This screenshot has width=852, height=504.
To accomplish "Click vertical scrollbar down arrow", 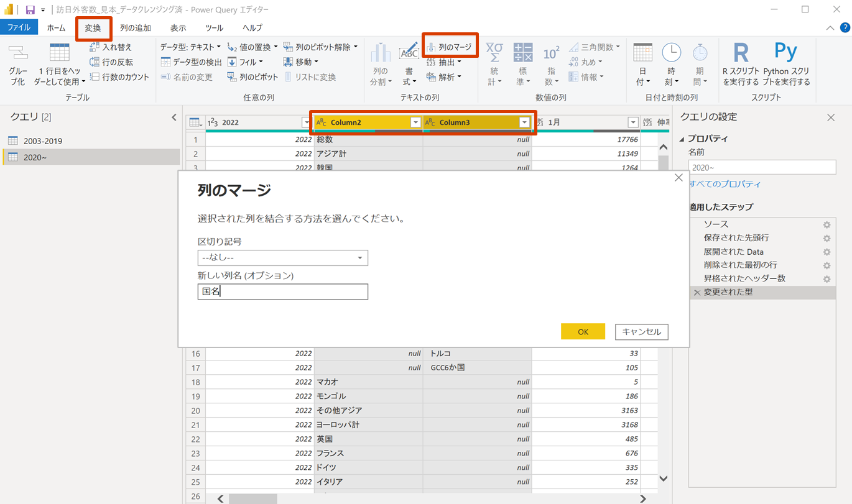I will (663, 478).
